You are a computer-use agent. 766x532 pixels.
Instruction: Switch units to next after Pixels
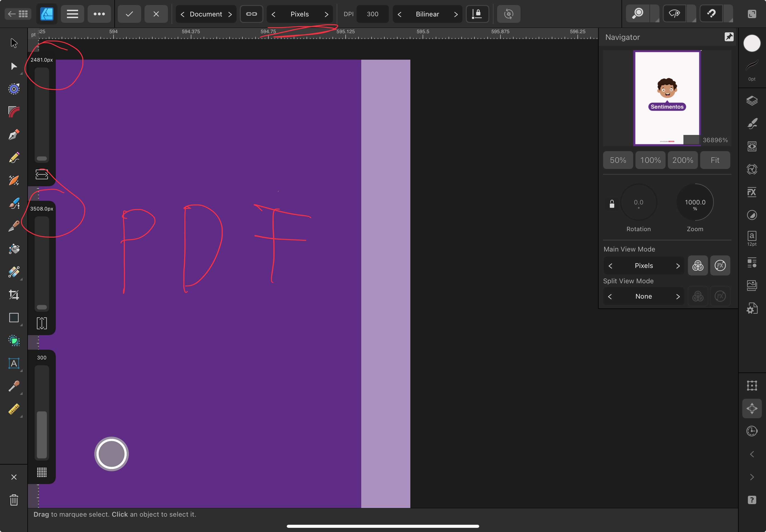326,14
